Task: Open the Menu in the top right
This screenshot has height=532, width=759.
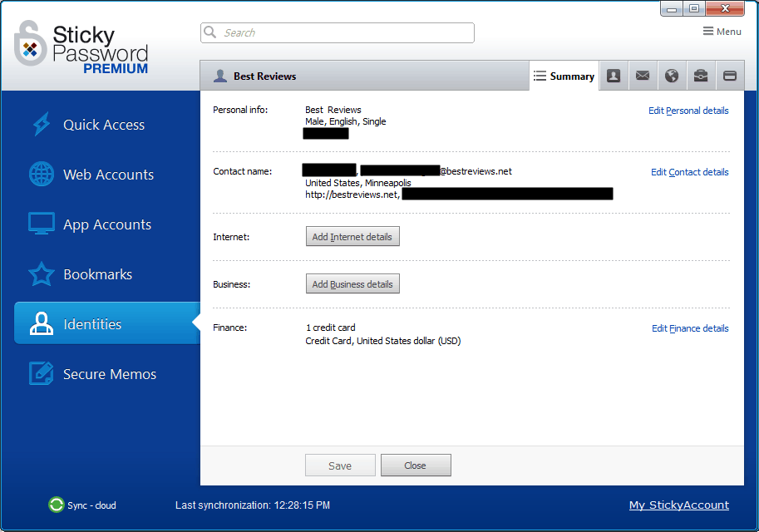Action: pyautogui.click(x=720, y=31)
